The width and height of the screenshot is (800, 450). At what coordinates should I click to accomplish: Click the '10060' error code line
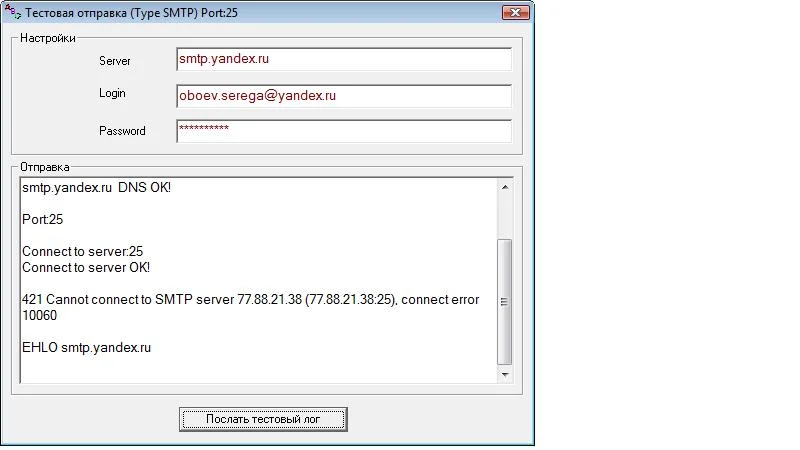(40, 315)
